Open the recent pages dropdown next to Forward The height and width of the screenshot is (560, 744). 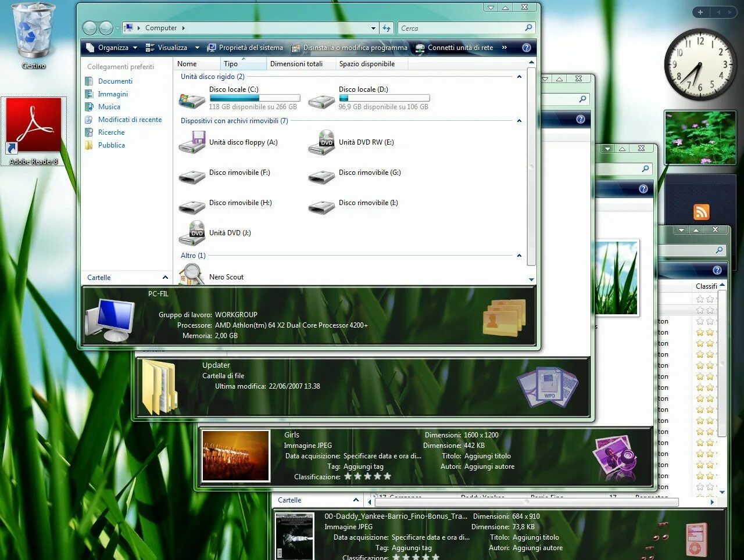pyautogui.click(x=117, y=28)
